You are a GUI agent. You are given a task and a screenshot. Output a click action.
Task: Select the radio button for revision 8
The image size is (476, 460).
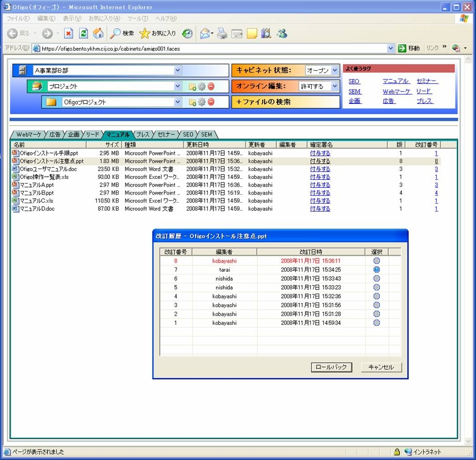377,260
